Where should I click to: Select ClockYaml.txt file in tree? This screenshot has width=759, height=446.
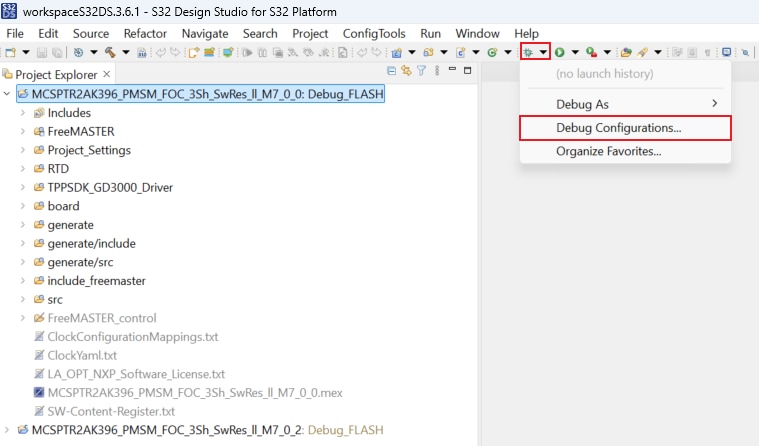pyautogui.click(x=82, y=355)
